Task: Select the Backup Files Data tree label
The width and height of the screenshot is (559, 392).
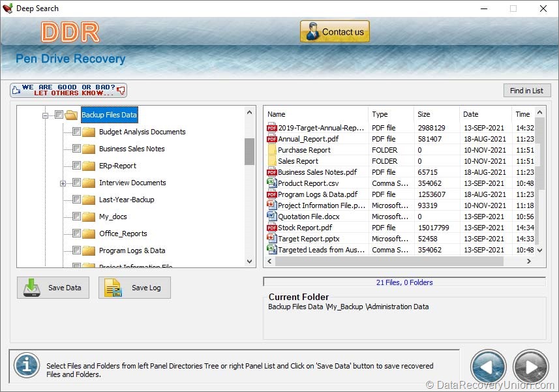Action: click(x=109, y=115)
